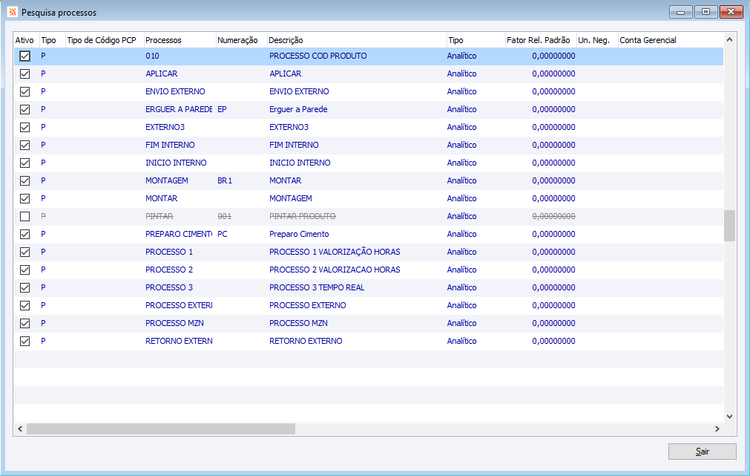750x476 pixels.
Task: Enable the Ativo checkbox for PINTAR
Action: (x=25, y=217)
